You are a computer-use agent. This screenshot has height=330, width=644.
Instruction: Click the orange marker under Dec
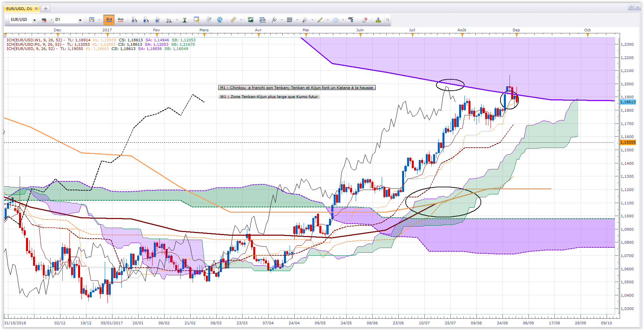[x=57, y=35]
